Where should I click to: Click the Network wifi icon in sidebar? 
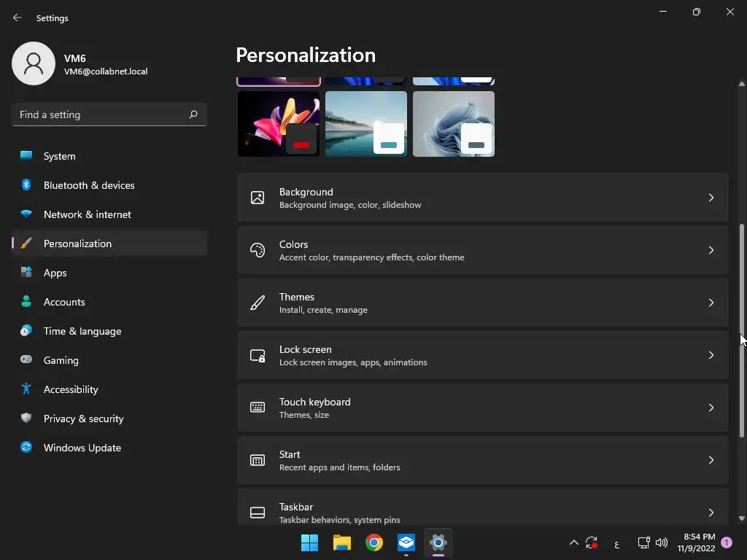coord(26,214)
